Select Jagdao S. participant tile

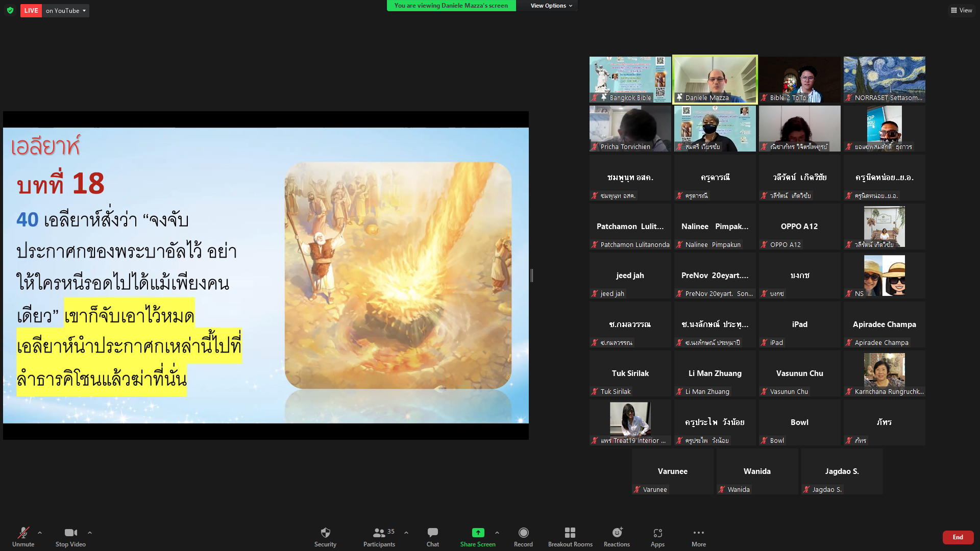pos(842,471)
